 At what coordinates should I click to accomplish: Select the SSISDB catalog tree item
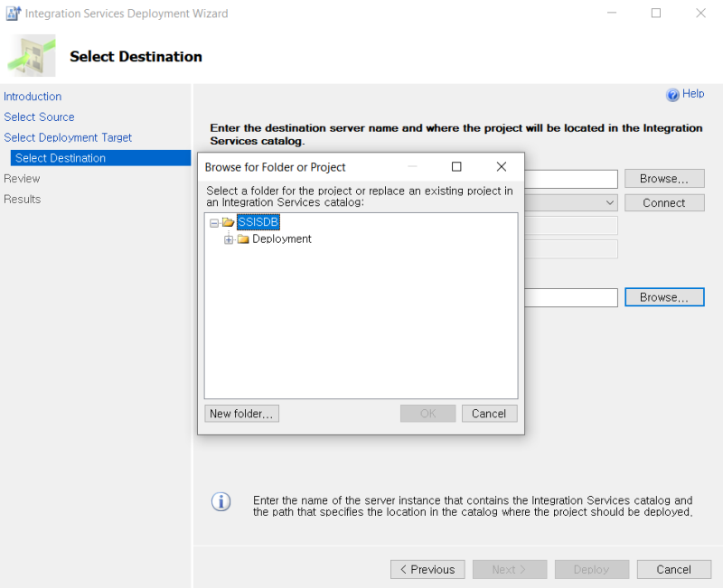pos(258,222)
